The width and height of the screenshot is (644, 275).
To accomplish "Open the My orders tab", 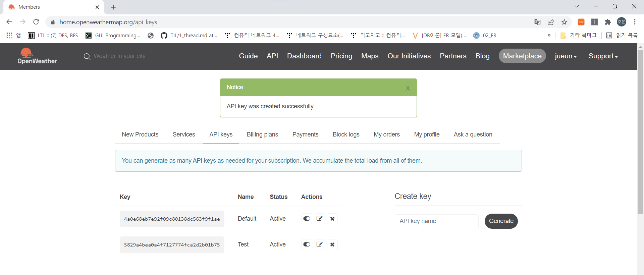I will tap(387, 134).
